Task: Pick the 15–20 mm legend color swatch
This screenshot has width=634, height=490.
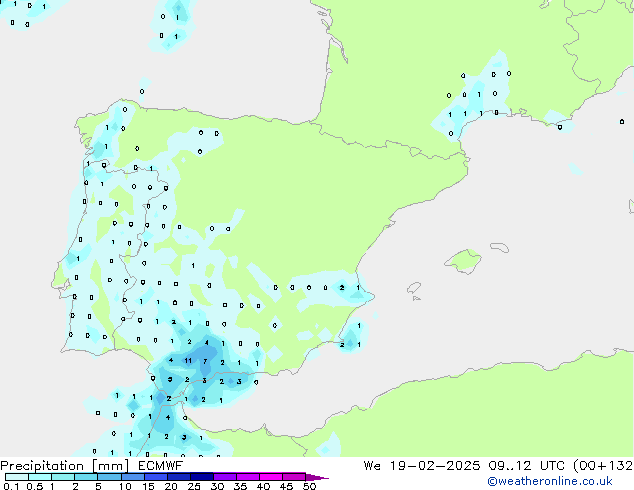Action: [x=155, y=477]
